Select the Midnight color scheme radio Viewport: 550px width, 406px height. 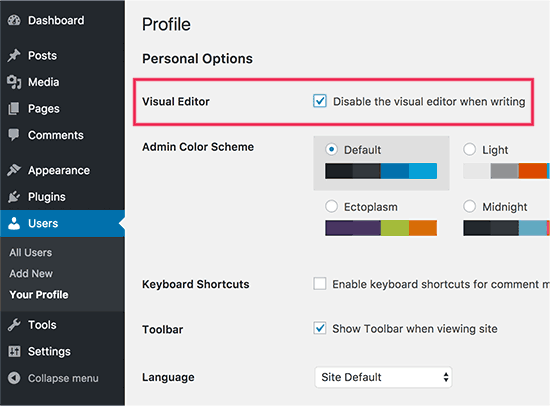click(470, 206)
